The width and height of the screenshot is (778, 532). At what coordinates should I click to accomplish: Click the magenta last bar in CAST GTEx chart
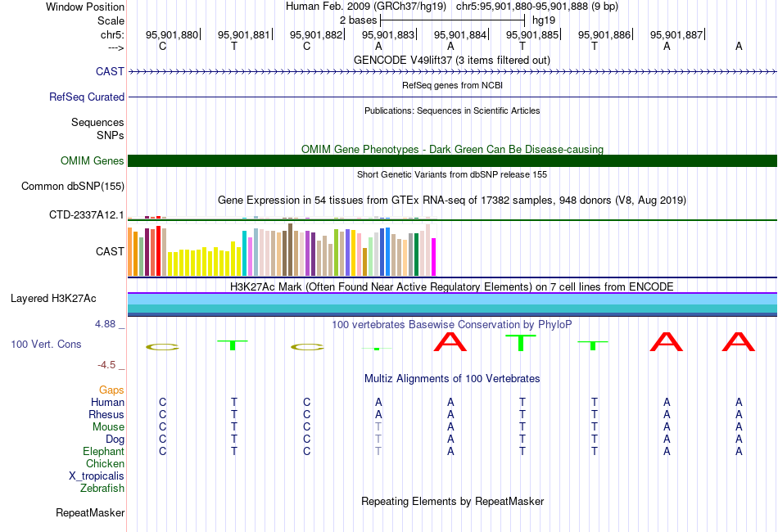[x=434, y=257]
